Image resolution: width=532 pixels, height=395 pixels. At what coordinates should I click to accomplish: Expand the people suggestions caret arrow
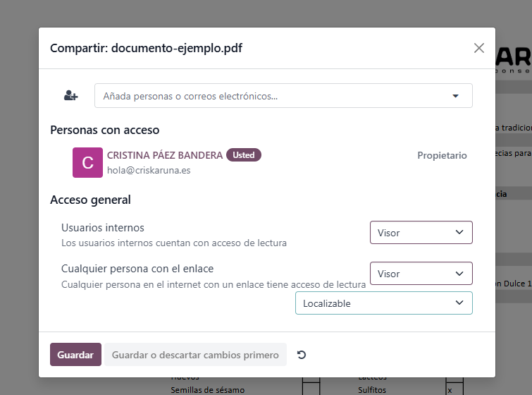click(455, 96)
